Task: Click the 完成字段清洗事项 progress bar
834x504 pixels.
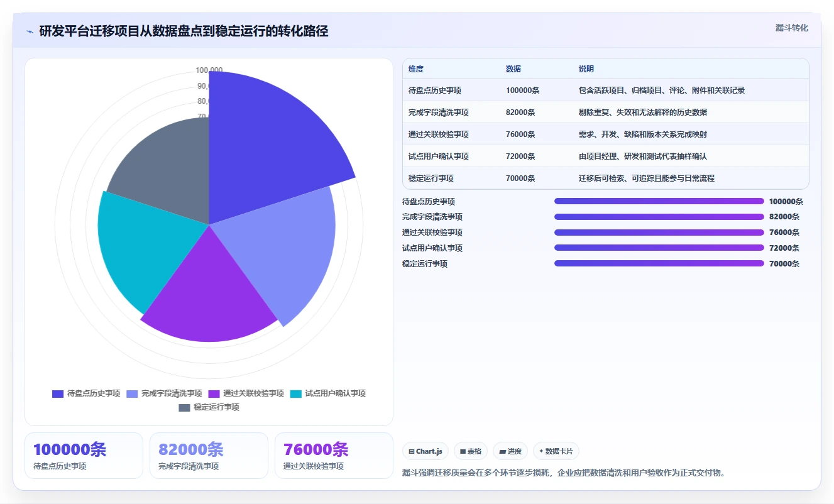Action: [659, 217]
